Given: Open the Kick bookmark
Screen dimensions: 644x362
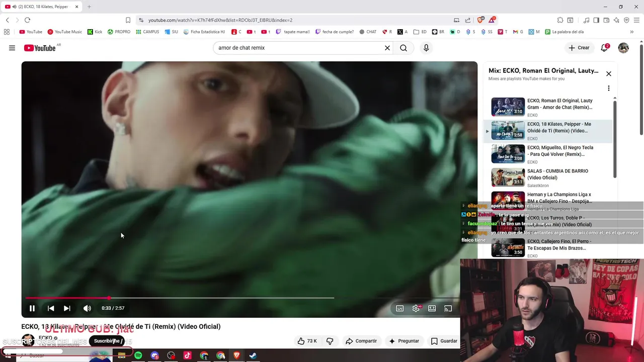Looking at the screenshot, I should point(95,32).
